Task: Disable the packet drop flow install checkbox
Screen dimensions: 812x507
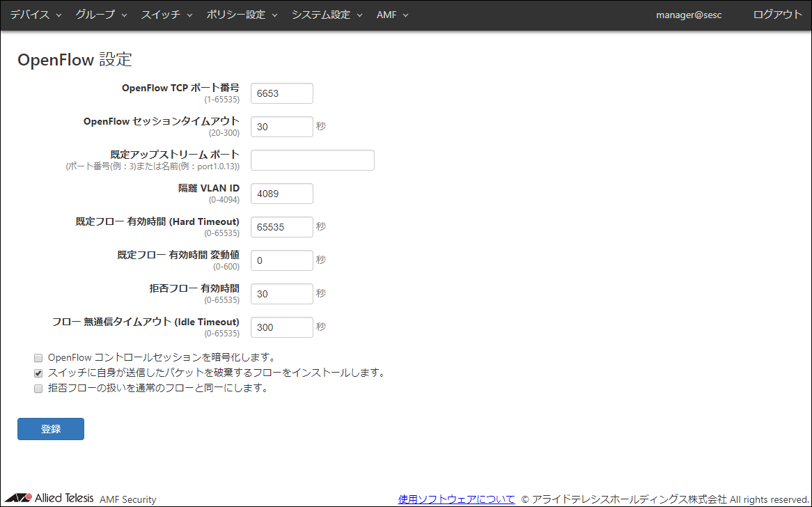Action: click(38, 373)
